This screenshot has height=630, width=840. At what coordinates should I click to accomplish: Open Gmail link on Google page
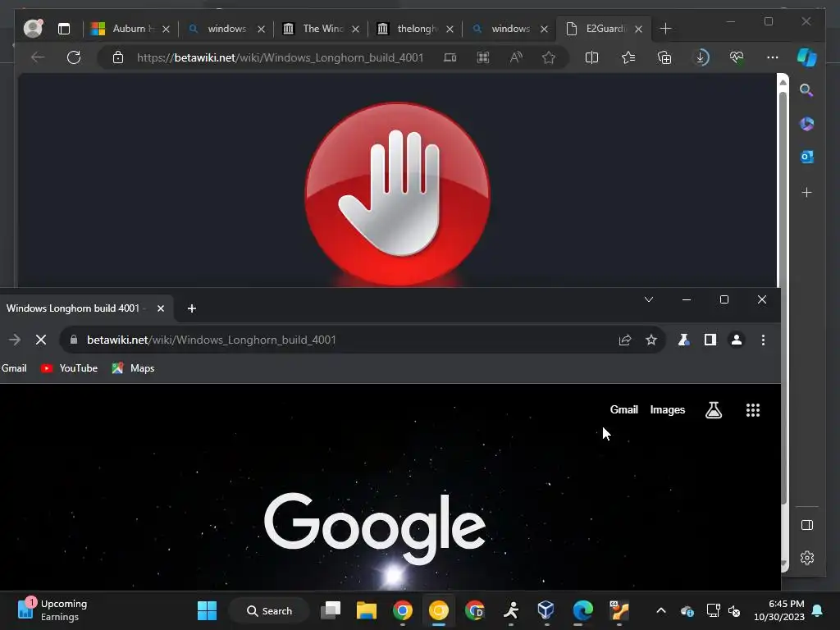click(x=624, y=410)
